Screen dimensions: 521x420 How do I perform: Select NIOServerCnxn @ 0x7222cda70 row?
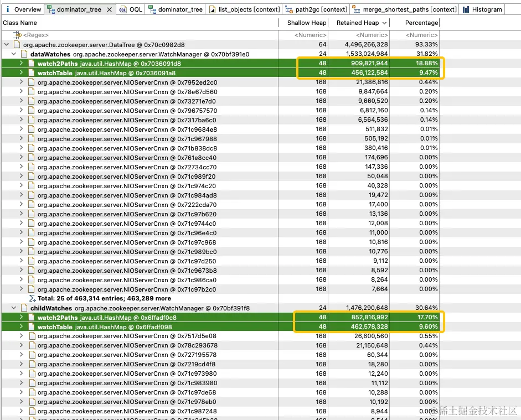pyautogui.click(x=220, y=205)
